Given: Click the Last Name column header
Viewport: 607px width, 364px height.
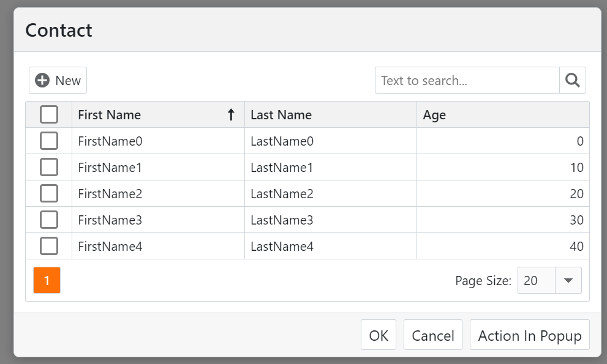Looking at the screenshot, I should pyautogui.click(x=281, y=114).
